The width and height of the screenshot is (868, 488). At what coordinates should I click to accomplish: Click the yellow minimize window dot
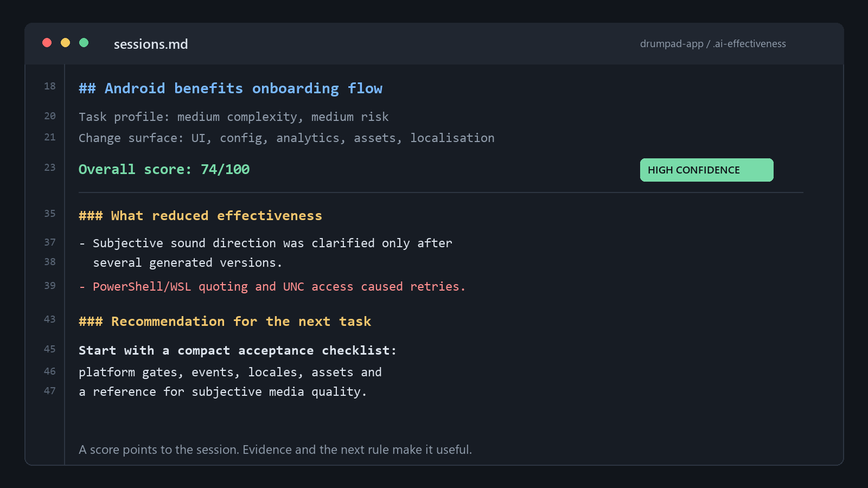point(66,43)
